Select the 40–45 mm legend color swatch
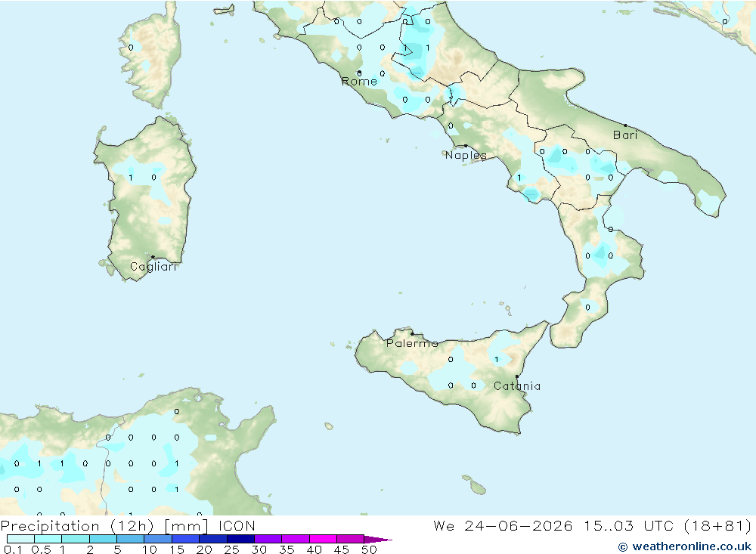This screenshot has width=756, height=554. [323, 539]
